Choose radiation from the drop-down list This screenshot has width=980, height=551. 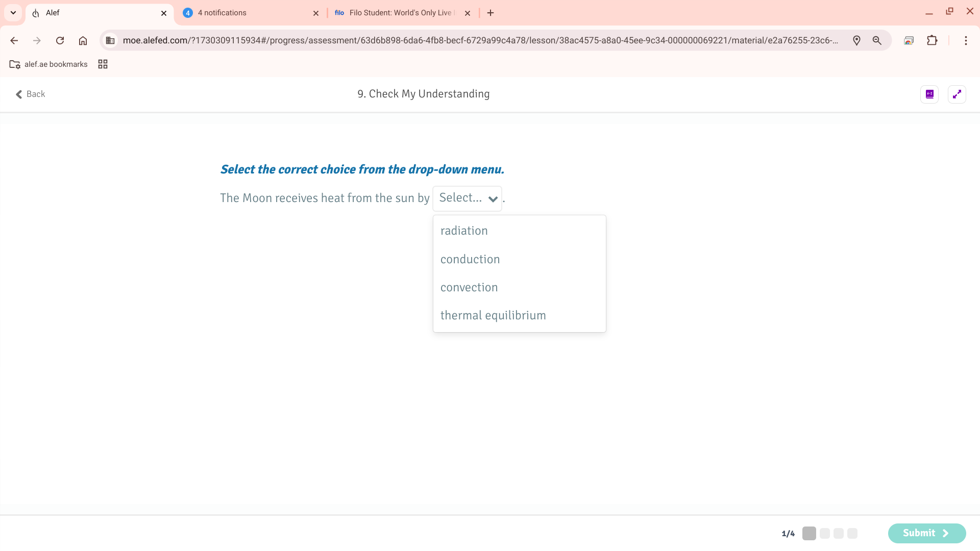tap(464, 231)
